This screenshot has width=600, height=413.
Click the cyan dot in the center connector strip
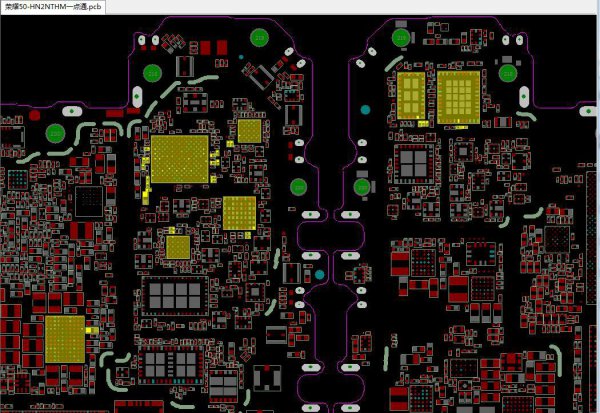click(x=319, y=274)
